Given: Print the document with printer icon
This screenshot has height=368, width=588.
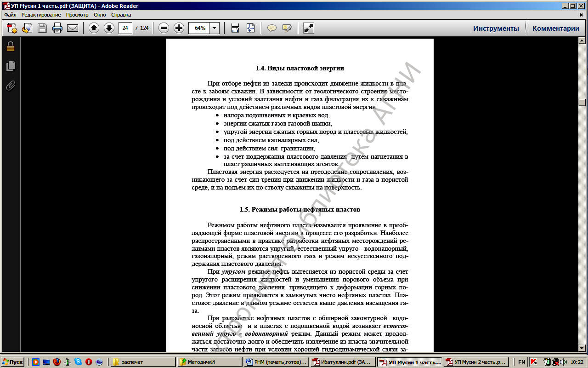Looking at the screenshot, I should tap(57, 28).
